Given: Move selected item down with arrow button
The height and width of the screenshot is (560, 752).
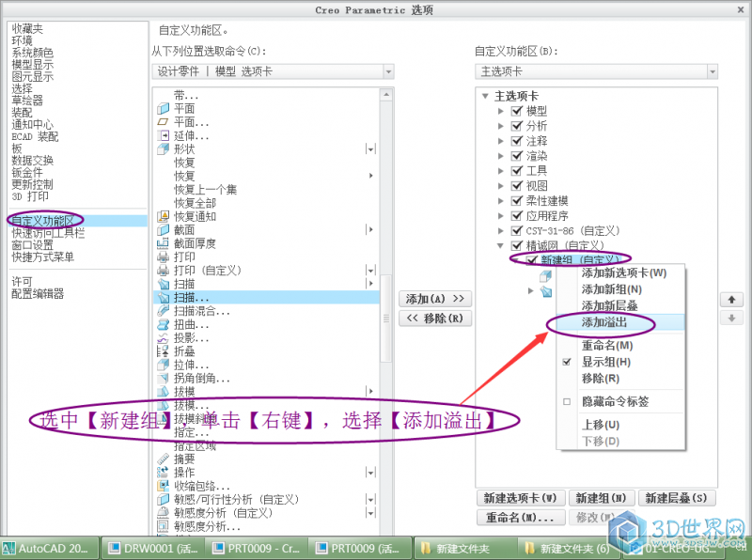Looking at the screenshot, I should [x=731, y=318].
